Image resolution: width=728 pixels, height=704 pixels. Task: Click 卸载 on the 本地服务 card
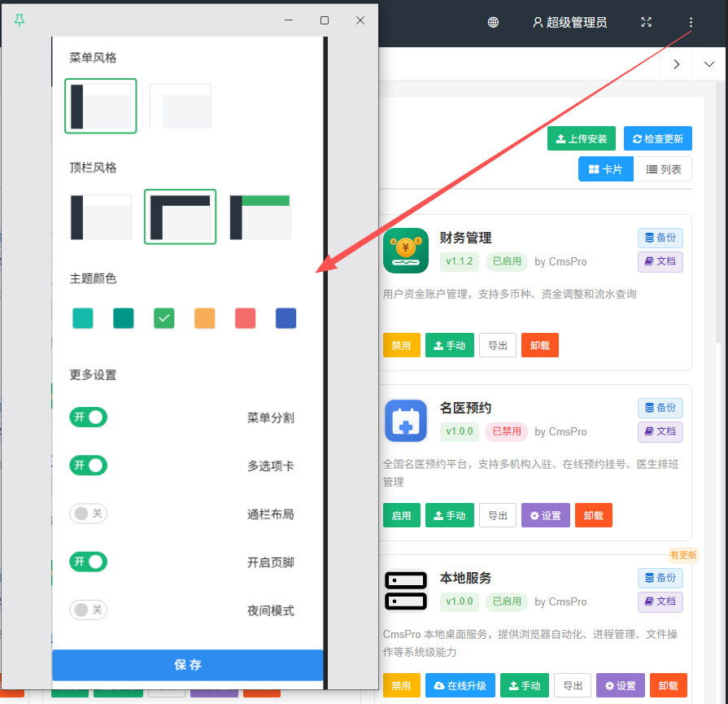(x=669, y=685)
